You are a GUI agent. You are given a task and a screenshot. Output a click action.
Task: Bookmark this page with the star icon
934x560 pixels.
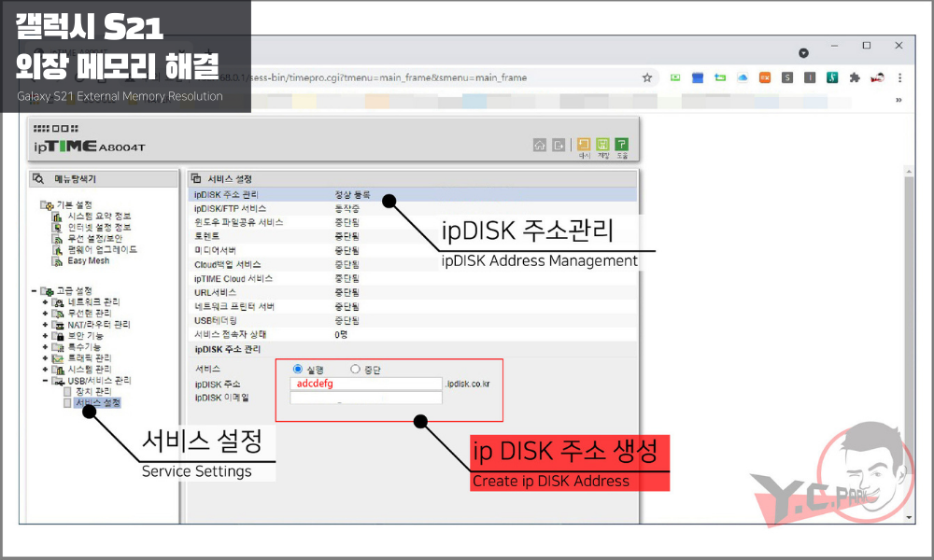click(x=647, y=77)
